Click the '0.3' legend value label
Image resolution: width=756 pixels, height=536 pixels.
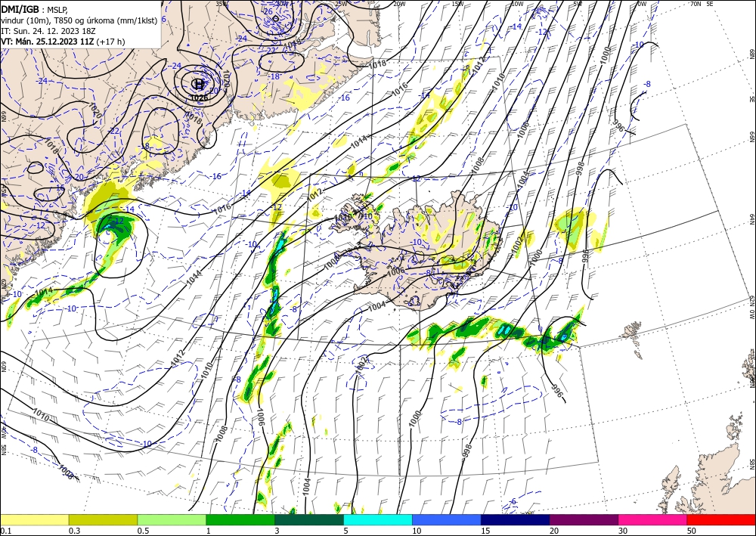(x=74, y=531)
